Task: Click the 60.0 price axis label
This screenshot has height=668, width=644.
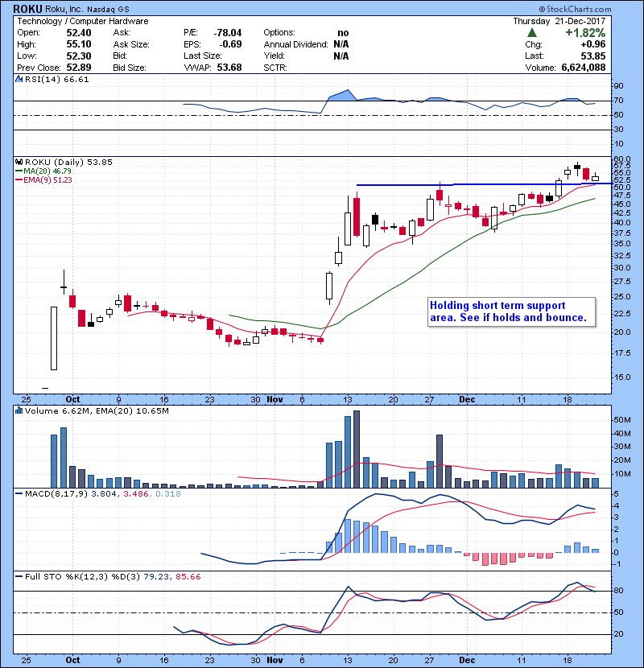Action: click(x=622, y=159)
